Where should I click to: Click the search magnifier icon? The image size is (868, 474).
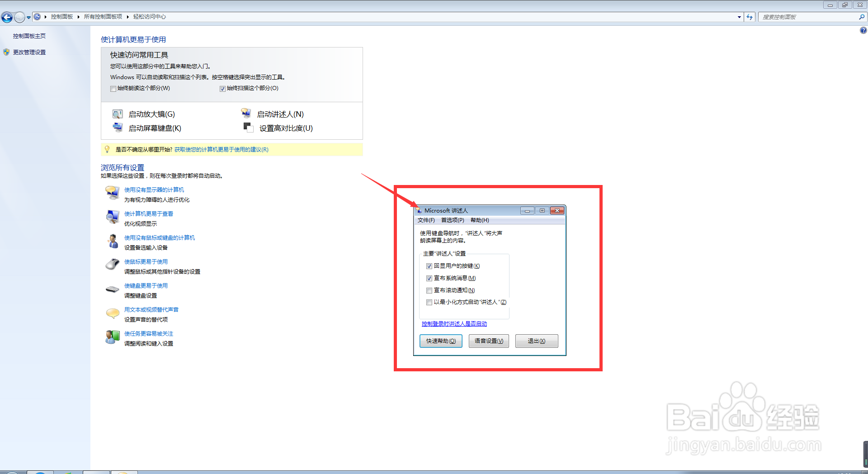(x=862, y=17)
